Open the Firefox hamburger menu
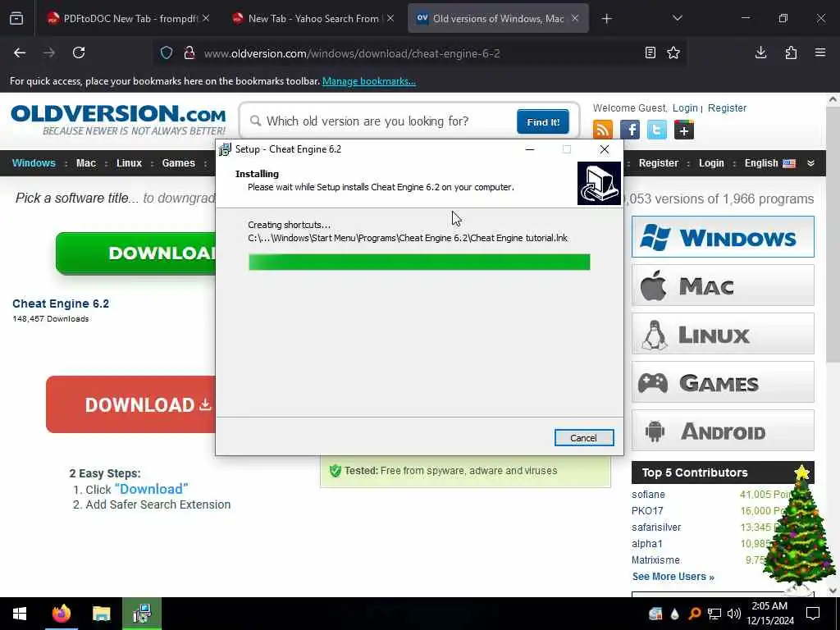 tap(820, 52)
